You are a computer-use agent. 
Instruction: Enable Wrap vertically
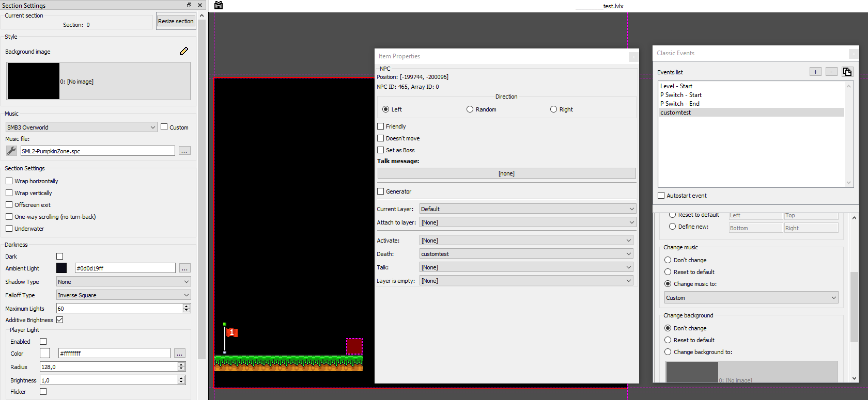9,193
